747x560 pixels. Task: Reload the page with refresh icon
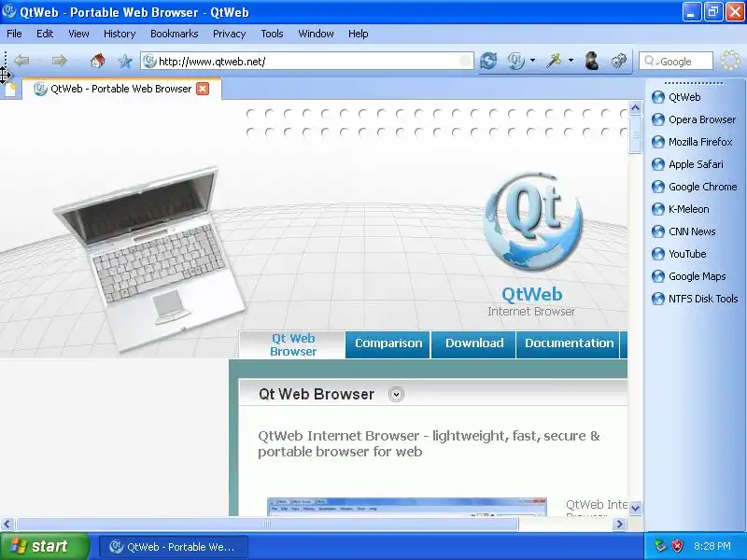tap(488, 61)
